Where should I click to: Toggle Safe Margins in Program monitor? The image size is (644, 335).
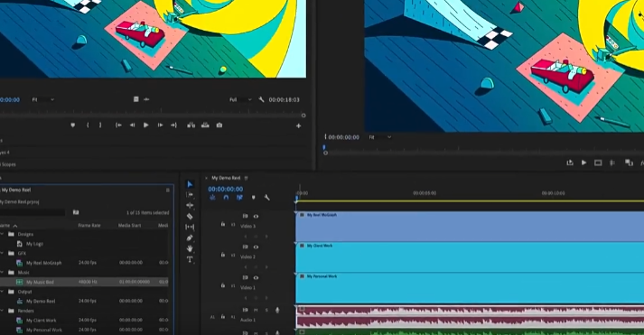tap(598, 163)
